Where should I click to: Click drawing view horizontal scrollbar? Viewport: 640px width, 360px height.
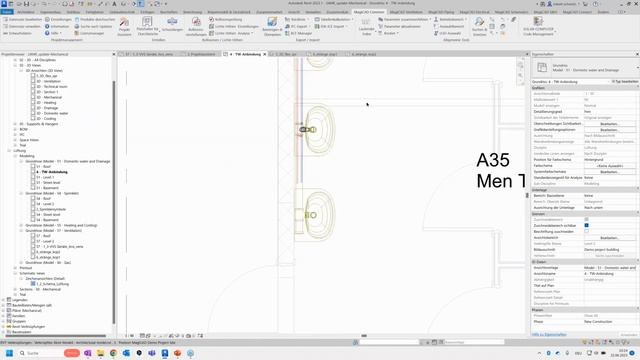pyautogui.click(x=364, y=336)
